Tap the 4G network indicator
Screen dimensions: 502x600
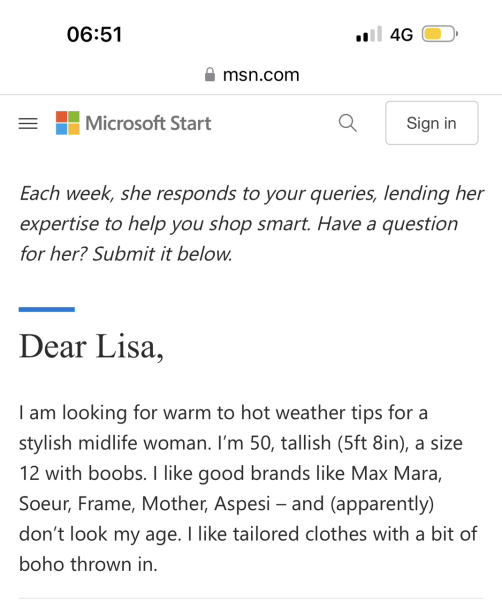[x=401, y=35]
